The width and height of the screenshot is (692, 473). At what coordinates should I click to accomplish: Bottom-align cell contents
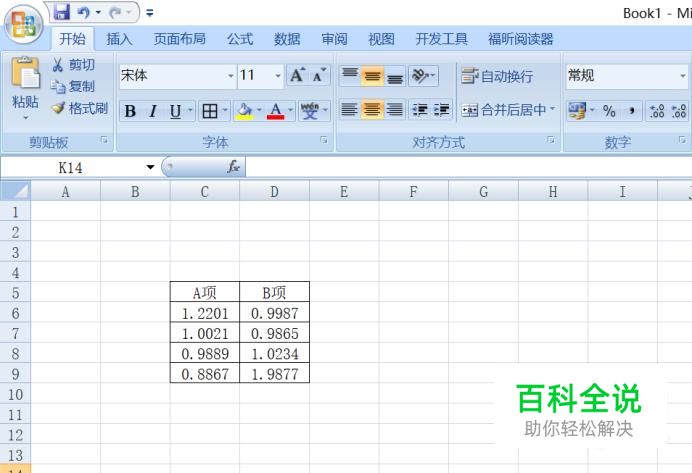[x=395, y=75]
